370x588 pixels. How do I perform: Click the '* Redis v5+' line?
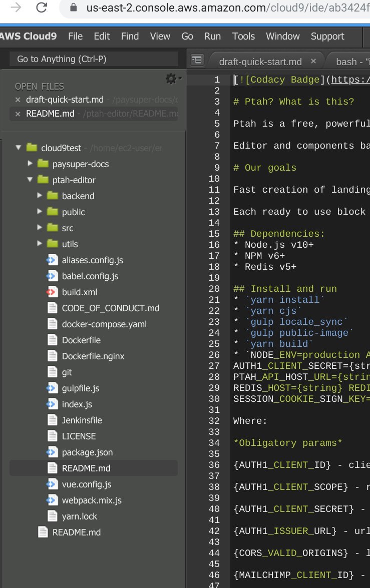264,267
